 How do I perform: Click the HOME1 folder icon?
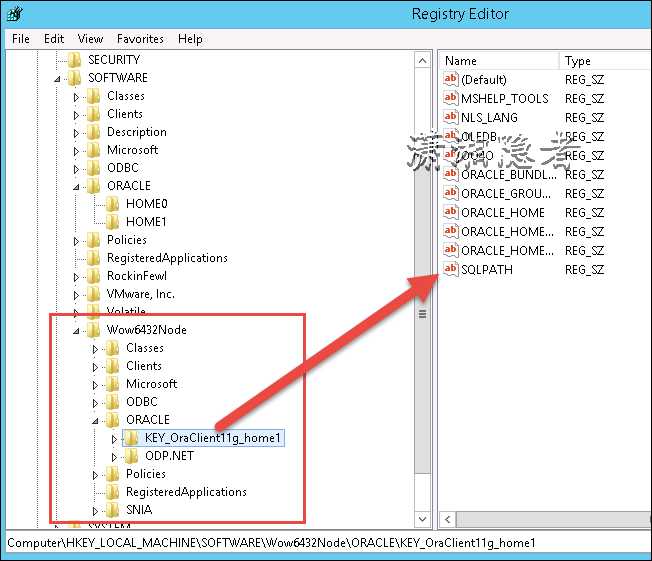click(112, 222)
